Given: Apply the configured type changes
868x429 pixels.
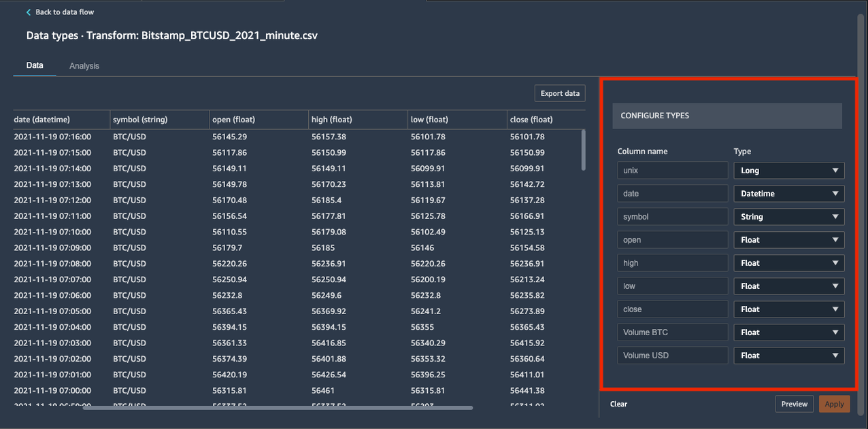Looking at the screenshot, I should (834, 403).
